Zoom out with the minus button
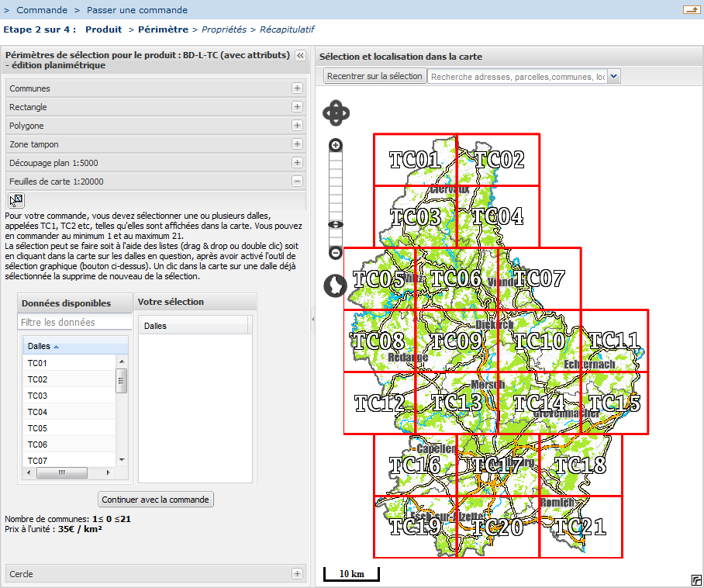Viewport: 704px width, 588px height. 336,253
